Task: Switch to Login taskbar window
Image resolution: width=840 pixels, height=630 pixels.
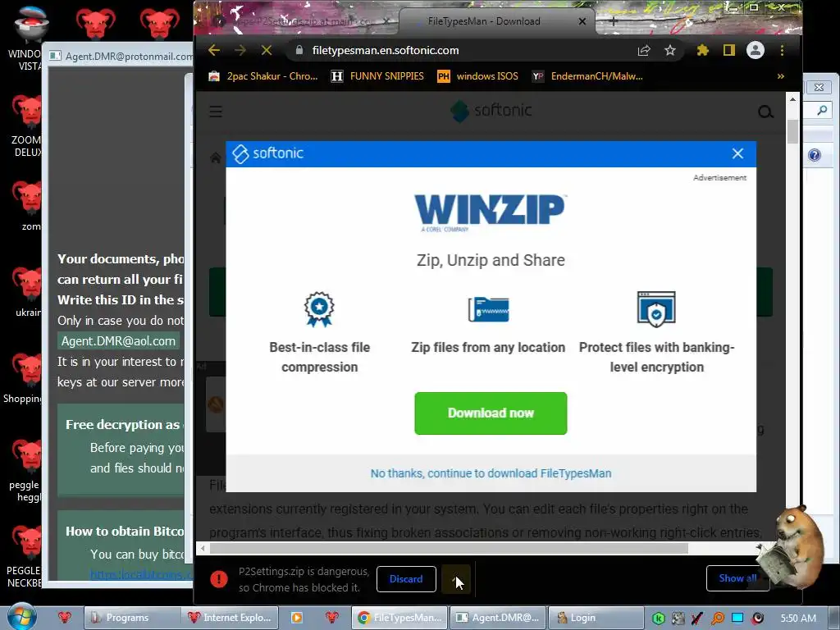Action: pyautogui.click(x=595, y=618)
